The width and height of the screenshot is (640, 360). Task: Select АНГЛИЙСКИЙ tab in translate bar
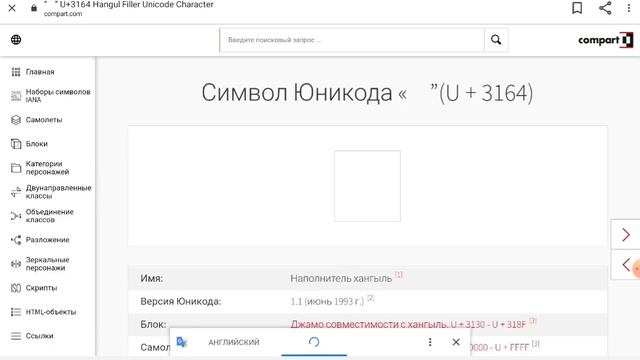click(x=233, y=342)
